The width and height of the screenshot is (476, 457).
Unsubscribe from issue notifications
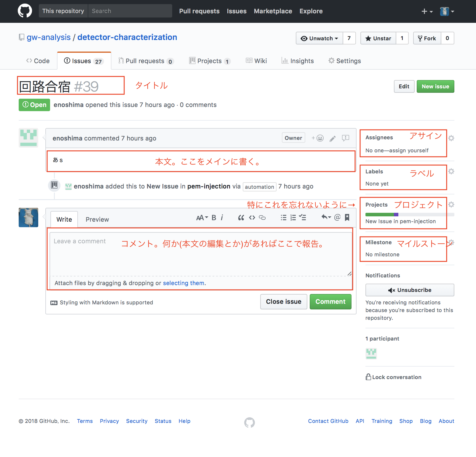[x=410, y=290]
